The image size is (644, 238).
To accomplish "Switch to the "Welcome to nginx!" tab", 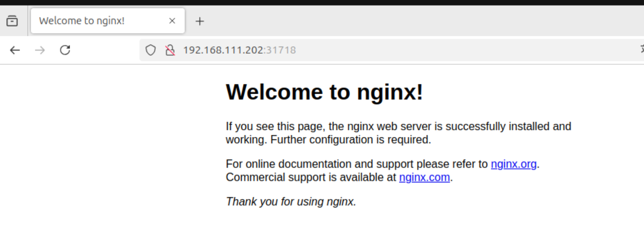I will pyautogui.click(x=108, y=21).
